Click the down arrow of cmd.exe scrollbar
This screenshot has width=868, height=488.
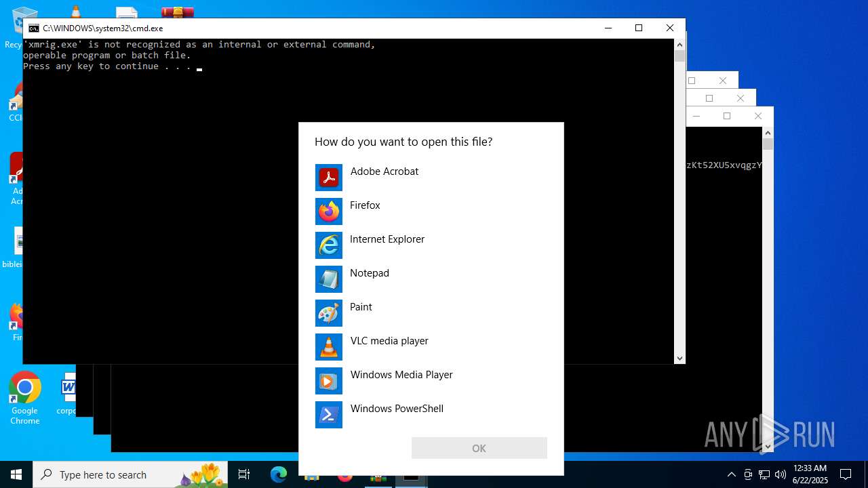pyautogui.click(x=679, y=358)
